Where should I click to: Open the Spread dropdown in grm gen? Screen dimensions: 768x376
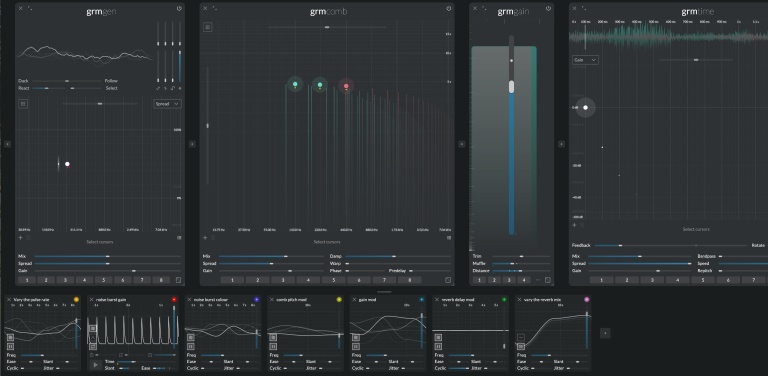pyautogui.click(x=168, y=104)
